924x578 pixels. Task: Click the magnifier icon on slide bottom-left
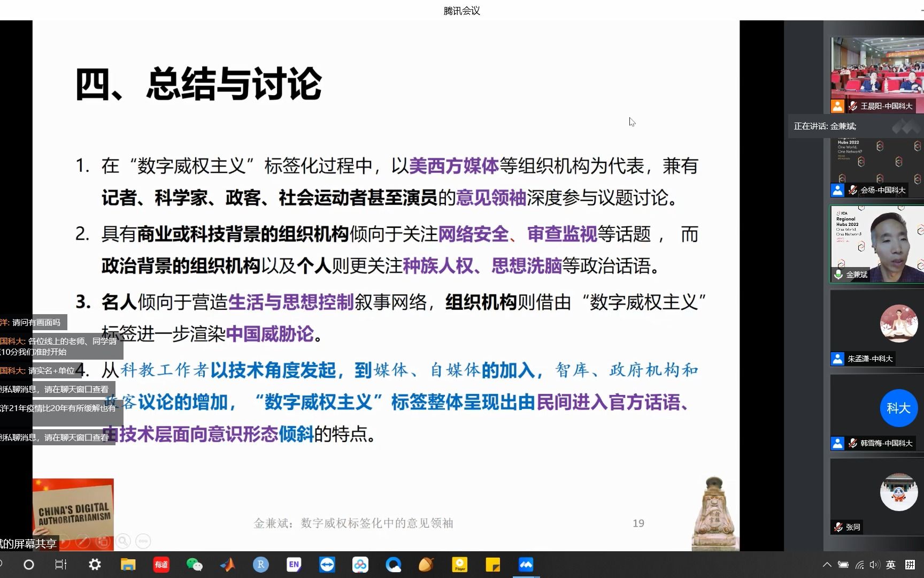pos(123,541)
